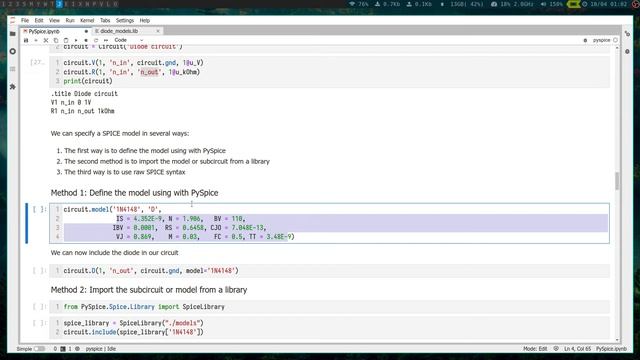The width and height of the screenshot is (640, 360).
Task: Click the circuit.V code cell
Action: point(329,72)
